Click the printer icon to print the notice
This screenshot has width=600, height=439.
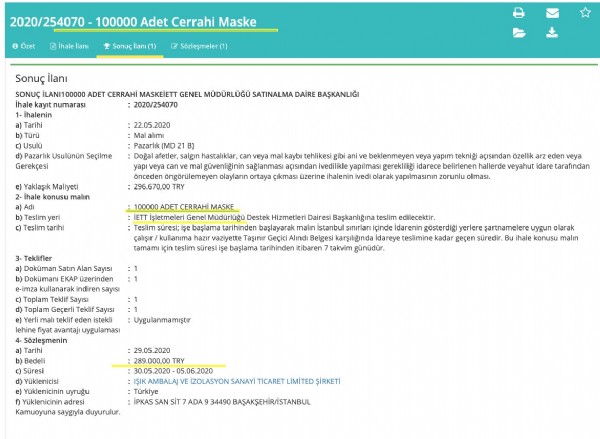point(519,13)
